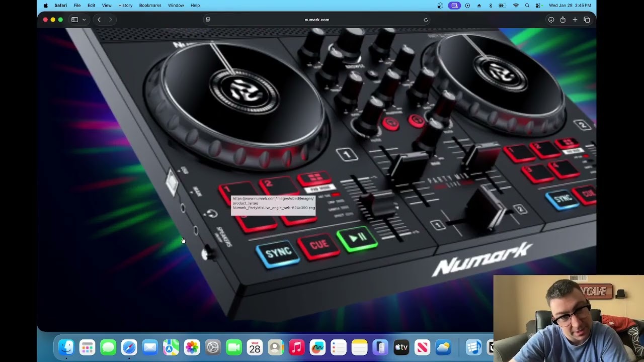
Task: Open Safari from the Dock
Action: pos(129,347)
